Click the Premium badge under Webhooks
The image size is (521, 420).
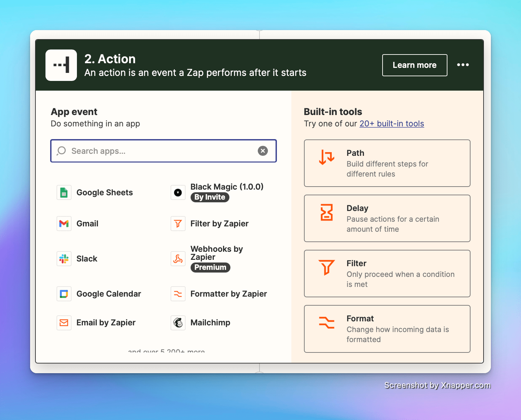coord(210,268)
